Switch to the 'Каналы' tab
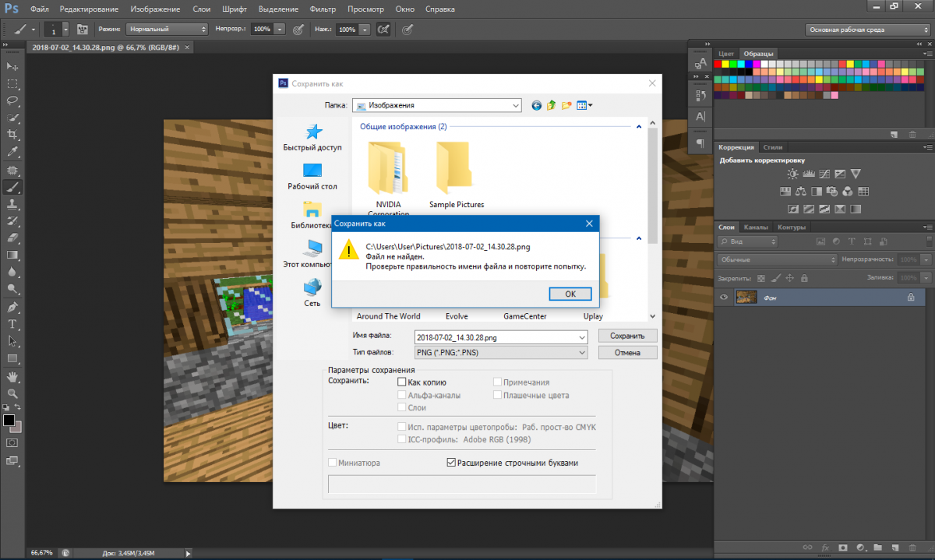The width and height of the screenshot is (935, 560). [x=755, y=227]
